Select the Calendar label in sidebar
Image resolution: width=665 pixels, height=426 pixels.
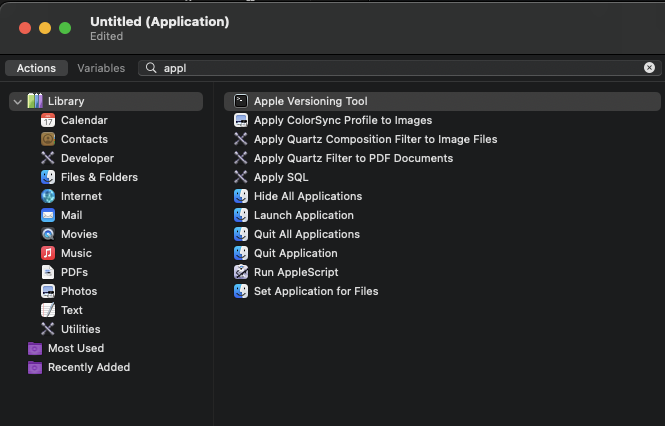(84, 121)
